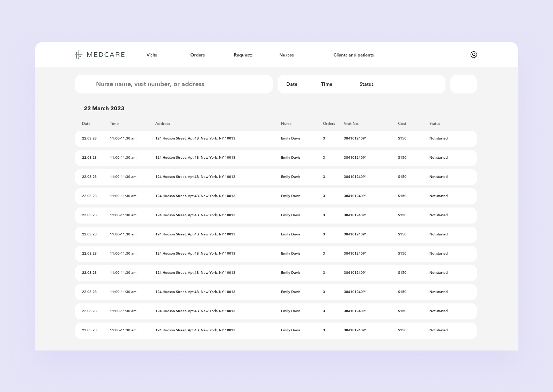
Task: Sort by the Time column header
Action: click(x=115, y=123)
